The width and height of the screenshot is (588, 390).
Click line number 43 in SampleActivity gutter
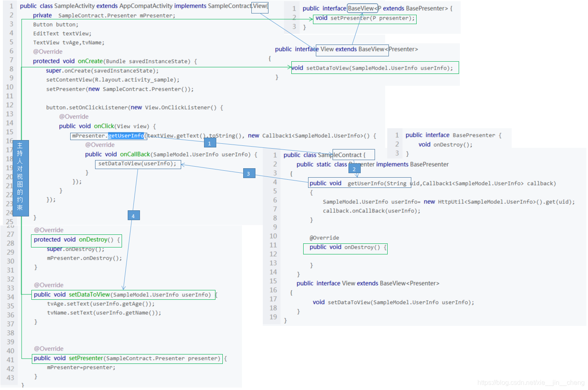(10, 378)
